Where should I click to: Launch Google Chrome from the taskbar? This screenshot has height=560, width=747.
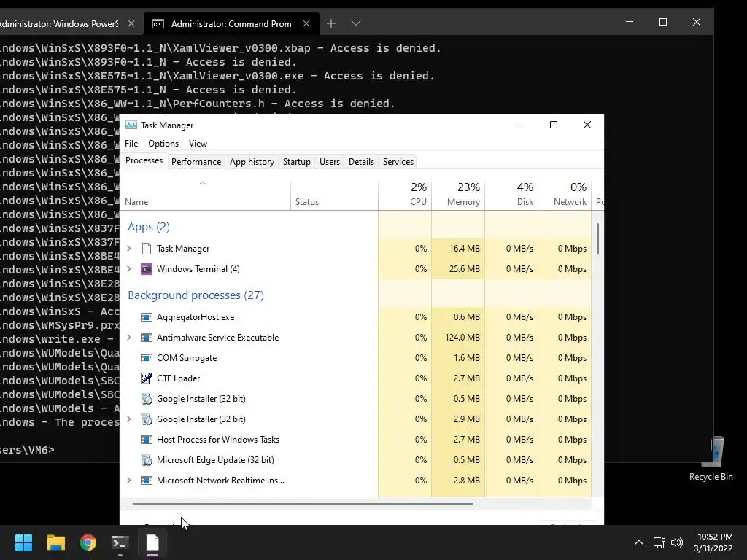88,542
